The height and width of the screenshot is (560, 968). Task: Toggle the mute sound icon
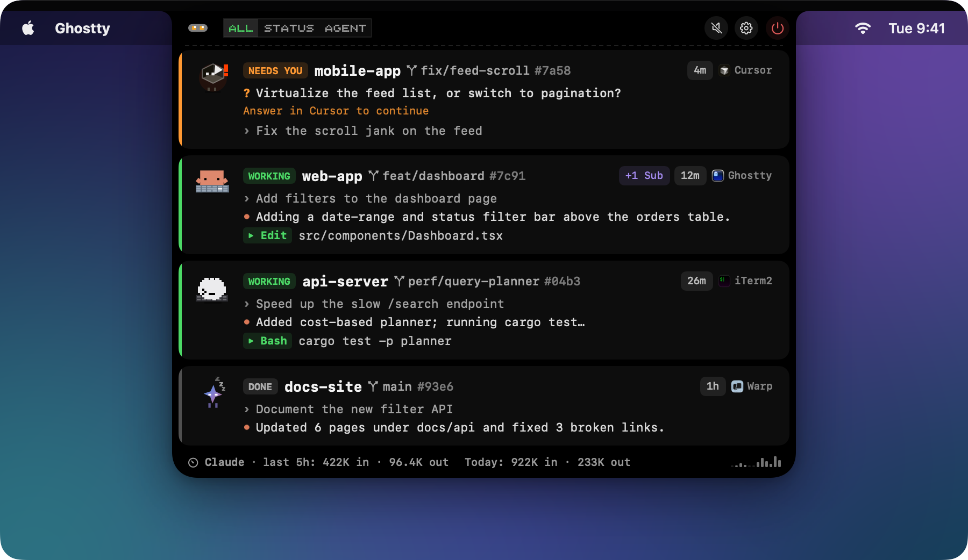point(716,28)
